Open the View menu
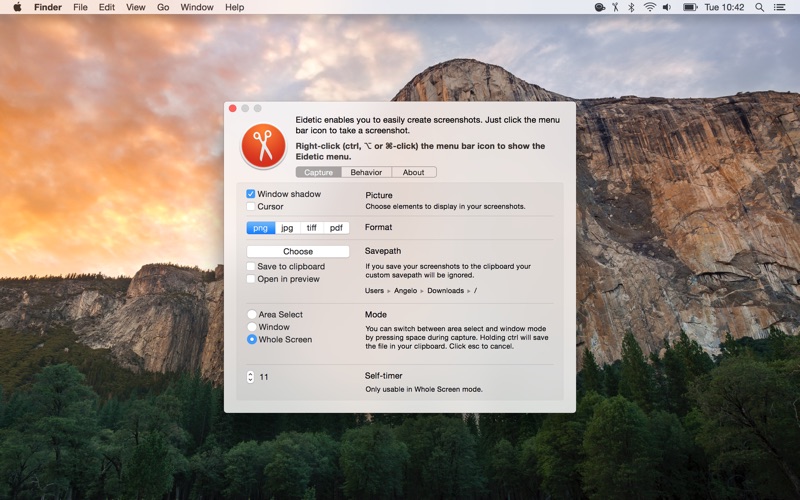The image size is (800, 500). tap(136, 7)
